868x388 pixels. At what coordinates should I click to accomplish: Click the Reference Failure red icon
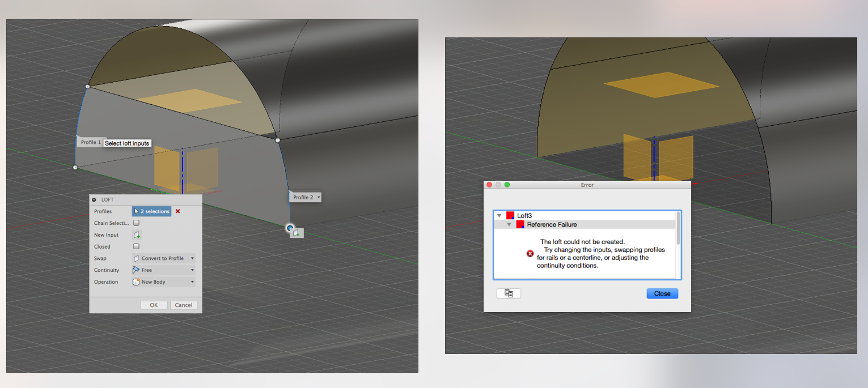pyautogui.click(x=520, y=224)
